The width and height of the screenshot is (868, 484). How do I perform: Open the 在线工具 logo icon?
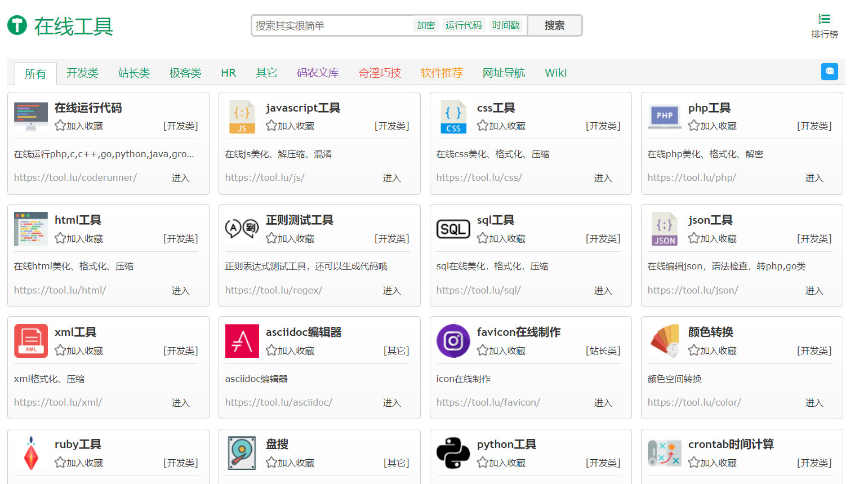(17, 25)
